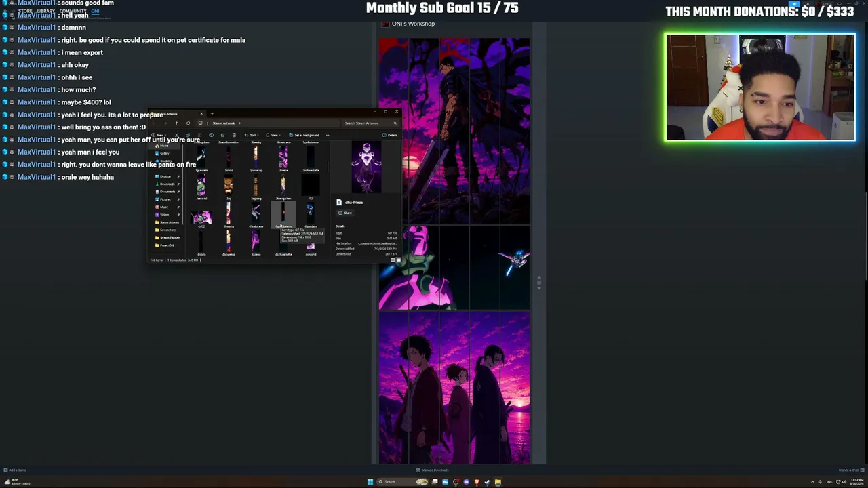Open the STORE tab in Steam
The image size is (868, 488).
point(25,11)
